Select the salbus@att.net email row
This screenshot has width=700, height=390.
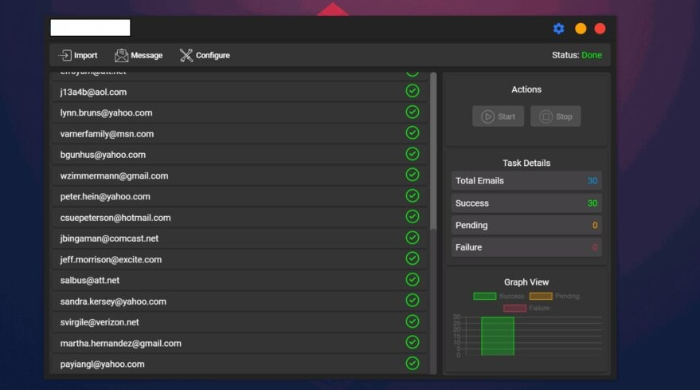coord(240,281)
